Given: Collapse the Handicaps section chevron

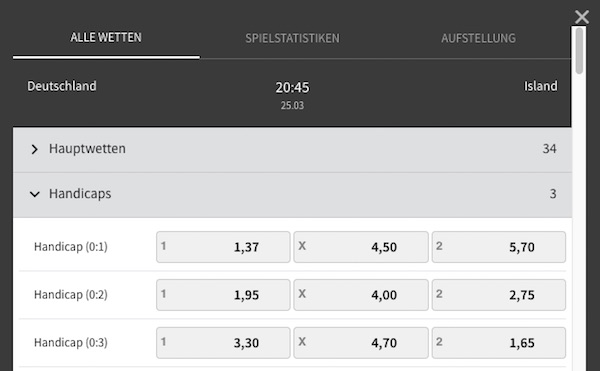Looking at the screenshot, I should pos(34,194).
